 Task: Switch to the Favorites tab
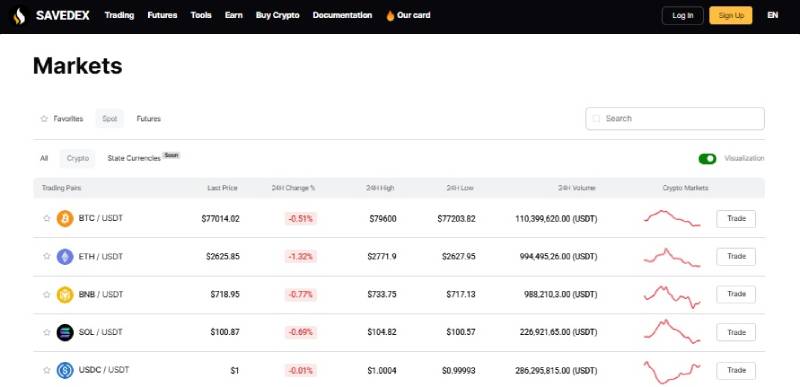pyautogui.click(x=62, y=119)
